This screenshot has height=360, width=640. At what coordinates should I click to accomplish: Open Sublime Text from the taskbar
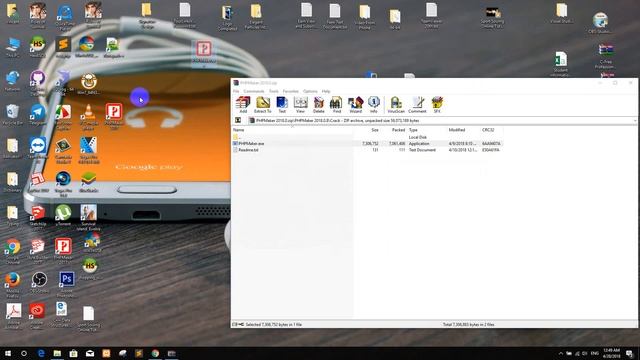click(139, 353)
